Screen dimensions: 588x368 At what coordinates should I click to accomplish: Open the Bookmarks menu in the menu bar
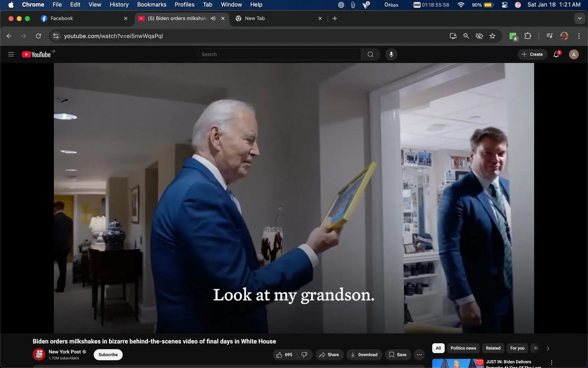(152, 5)
